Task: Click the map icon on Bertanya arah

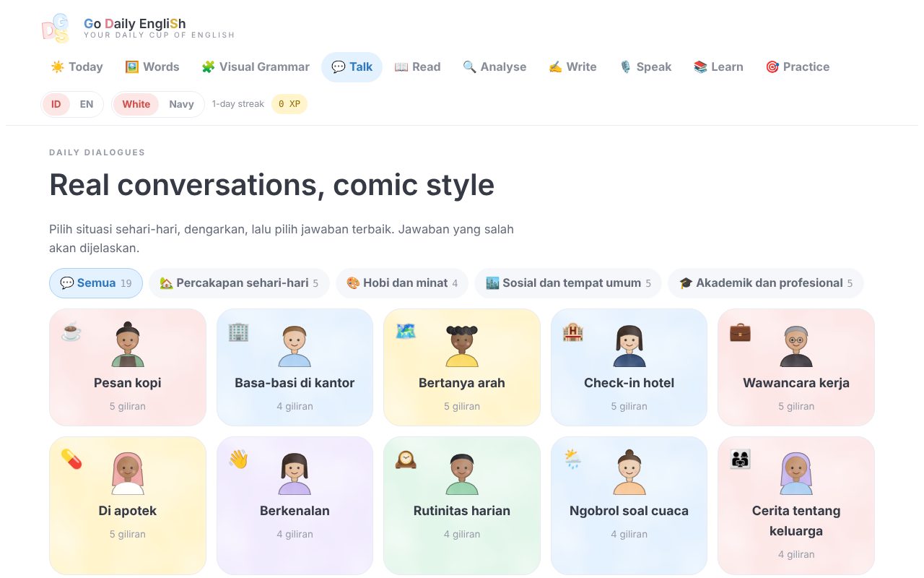Action: pyautogui.click(x=405, y=331)
